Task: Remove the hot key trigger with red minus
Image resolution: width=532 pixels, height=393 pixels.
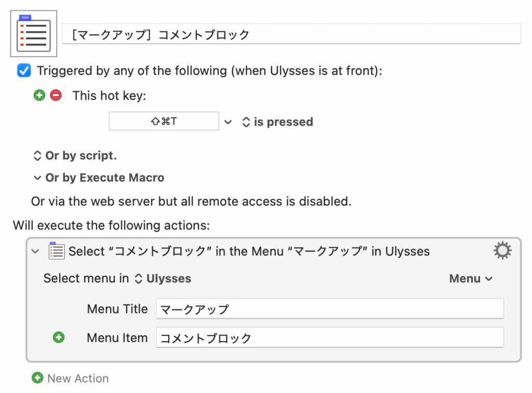Action: 56,96
